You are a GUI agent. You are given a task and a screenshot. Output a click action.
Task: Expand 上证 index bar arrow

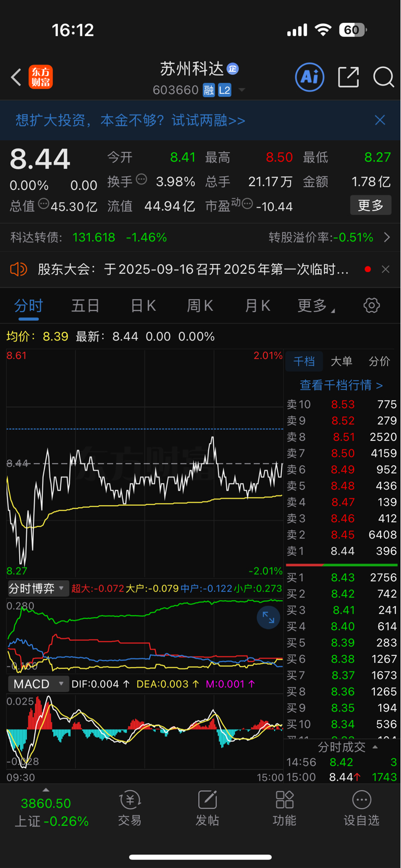[x=46, y=790]
